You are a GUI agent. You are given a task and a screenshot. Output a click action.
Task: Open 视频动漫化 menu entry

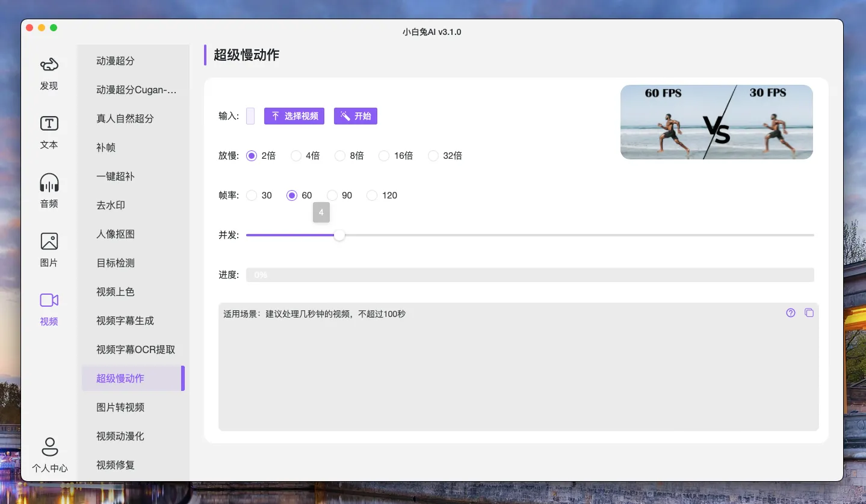133,436
